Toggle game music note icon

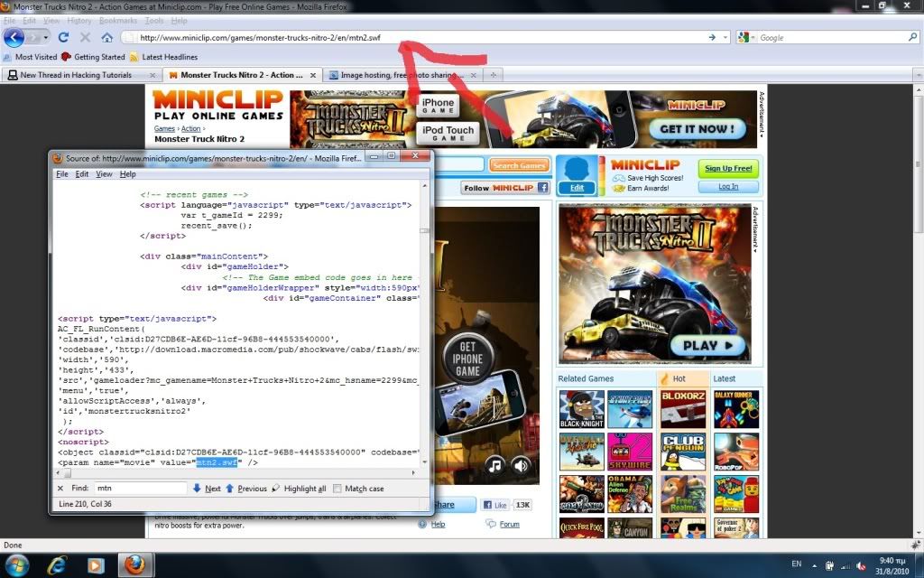coord(495,466)
